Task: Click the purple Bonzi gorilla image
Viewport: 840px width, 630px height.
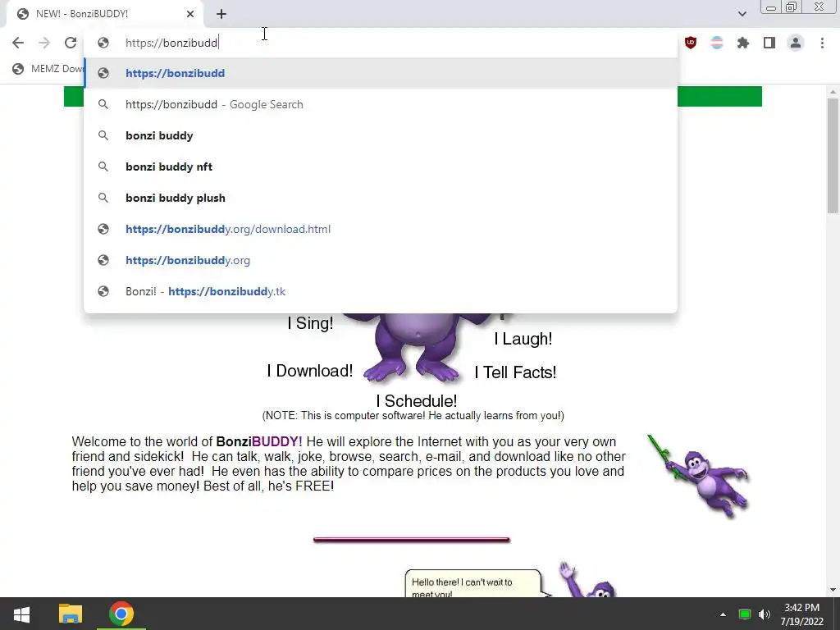Action: (417, 348)
